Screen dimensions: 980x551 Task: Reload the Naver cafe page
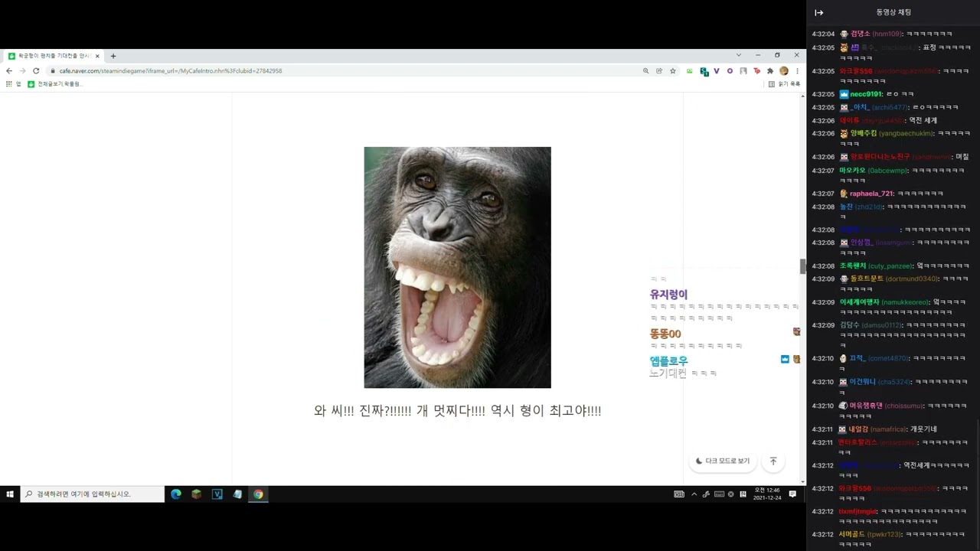(36, 70)
